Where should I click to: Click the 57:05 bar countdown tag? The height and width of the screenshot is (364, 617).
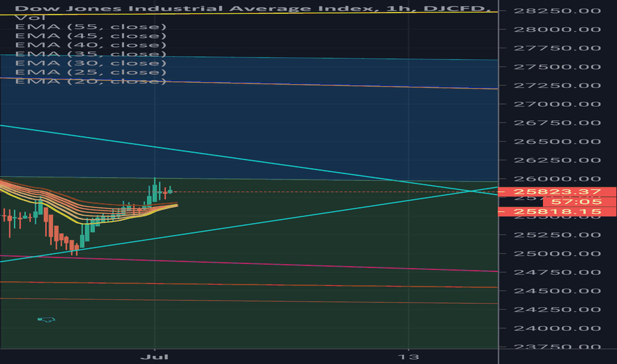pyautogui.click(x=579, y=202)
